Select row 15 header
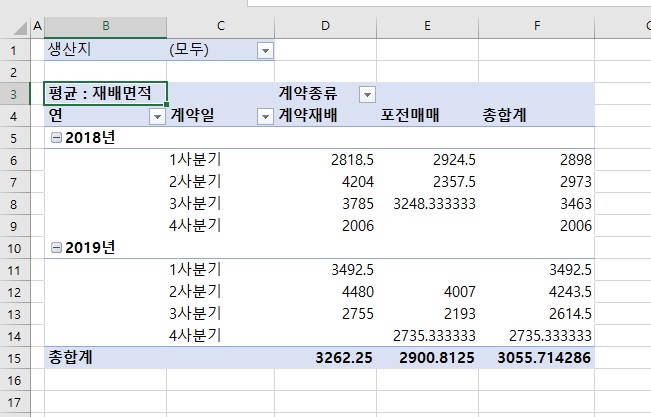Screen dimensions: 651x417 point(16,356)
